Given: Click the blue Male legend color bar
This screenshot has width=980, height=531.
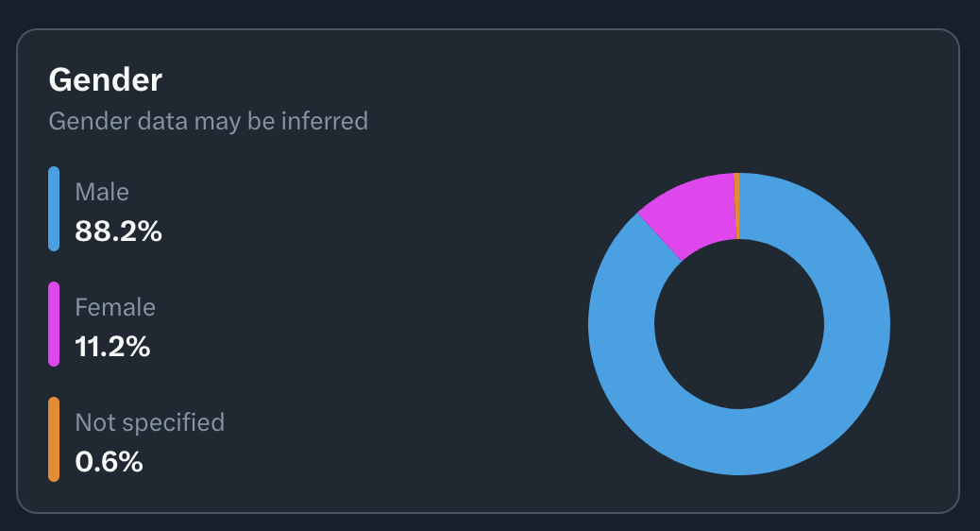Looking at the screenshot, I should (x=54, y=209).
